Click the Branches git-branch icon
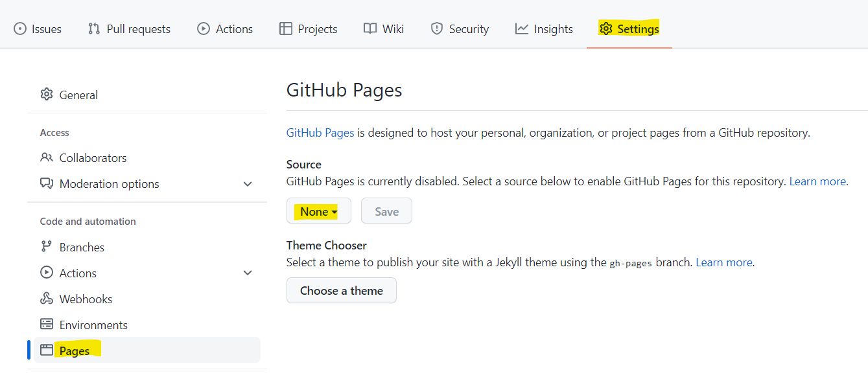The width and height of the screenshot is (868, 379). pos(46,247)
